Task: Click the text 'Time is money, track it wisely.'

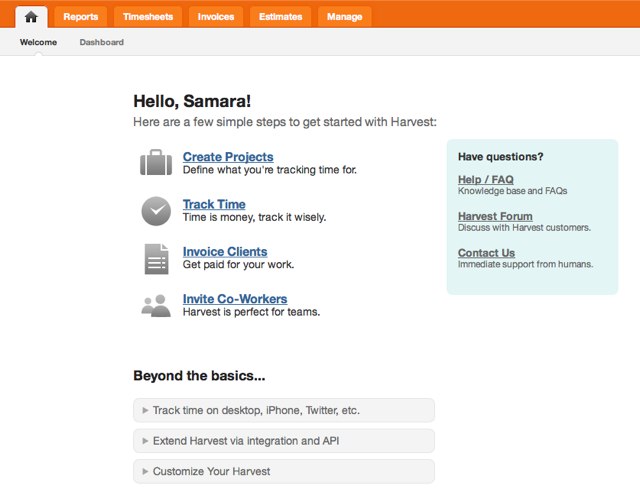Action: (254, 217)
